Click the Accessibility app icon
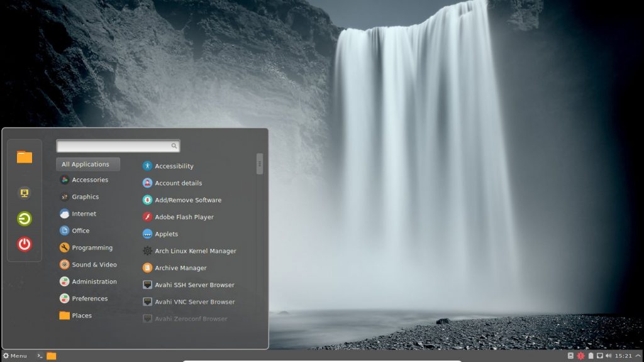Image resolution: width=644 pixels, height=362 pixels. click(147, 166)
